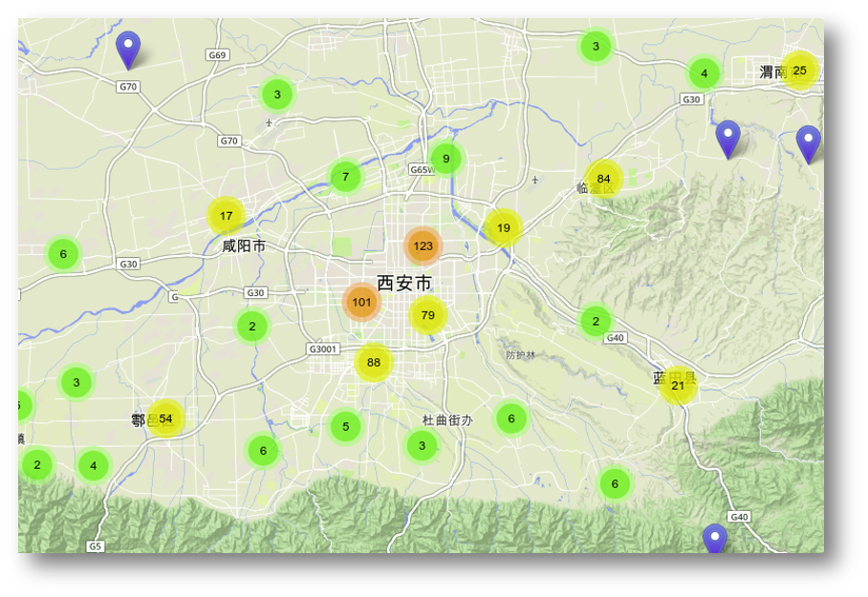
Task: Expand the yellow cluster labeled 79
Action: coord(428,315)
